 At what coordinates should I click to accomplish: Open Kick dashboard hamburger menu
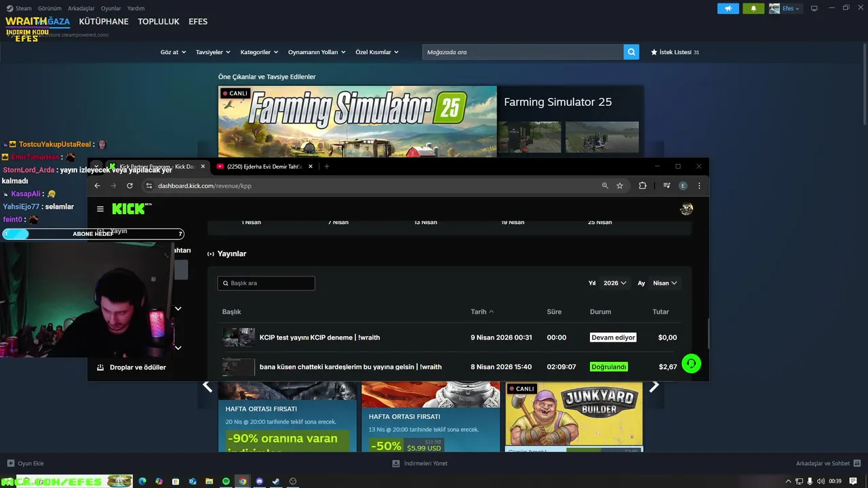click(x=100, y=209)
